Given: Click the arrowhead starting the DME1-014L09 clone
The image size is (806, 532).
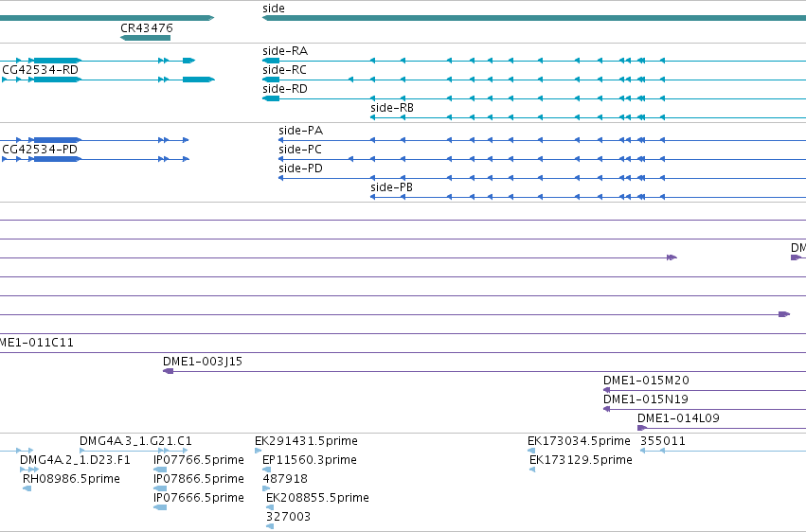Looking at the screenshot, I should pos(642,428).
